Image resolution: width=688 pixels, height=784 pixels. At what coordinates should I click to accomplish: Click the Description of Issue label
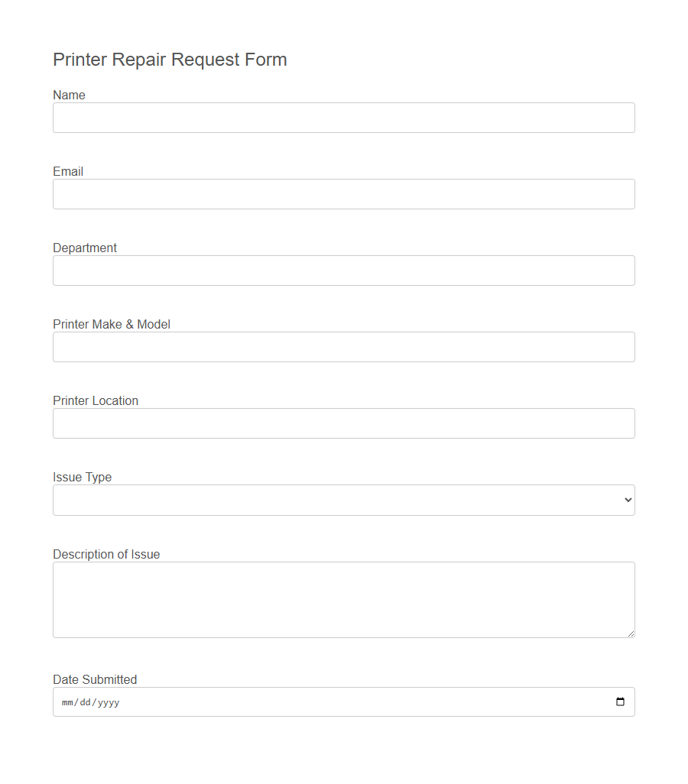105,554
